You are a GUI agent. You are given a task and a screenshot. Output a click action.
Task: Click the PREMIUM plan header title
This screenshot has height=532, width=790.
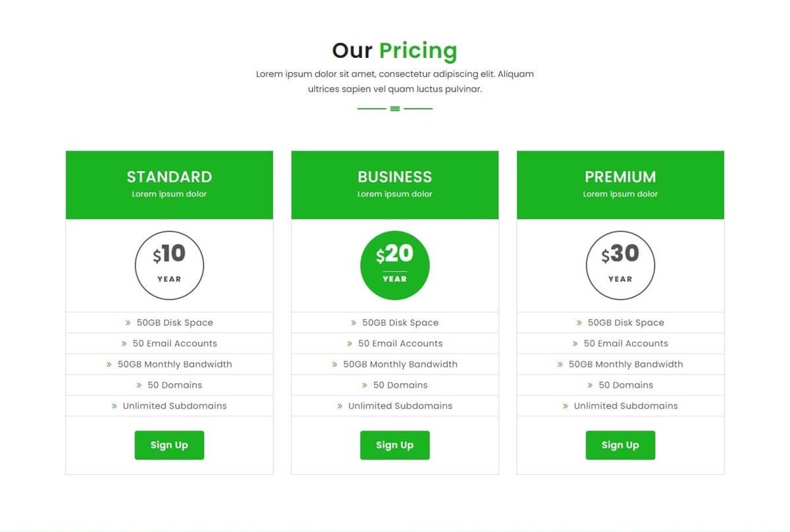pos(620,176)
